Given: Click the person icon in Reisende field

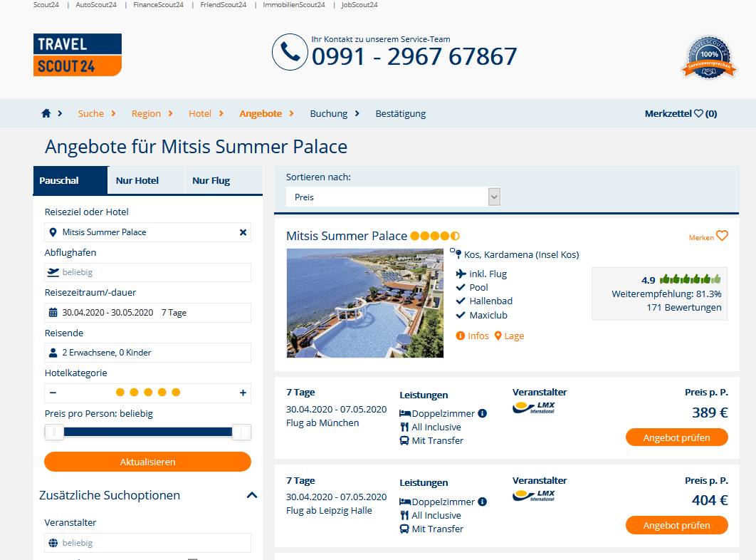Looking at the screenshot, I should pyautogui.click(x=53, y=353).
